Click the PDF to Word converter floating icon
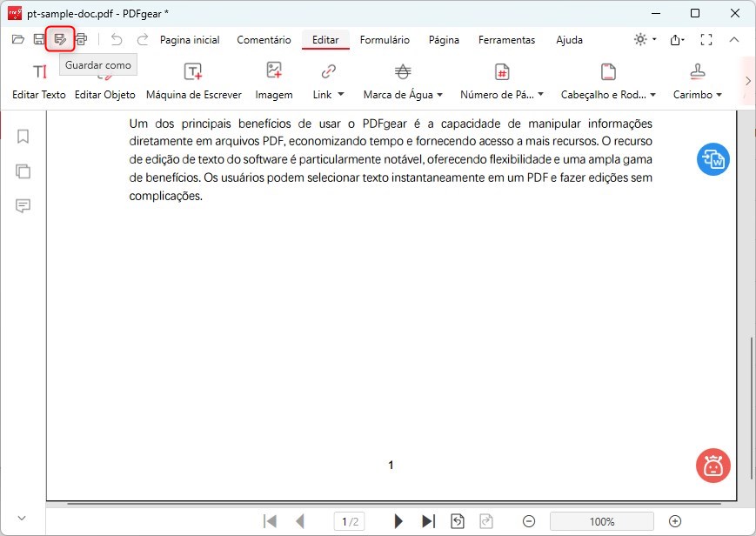 (713, 159)
